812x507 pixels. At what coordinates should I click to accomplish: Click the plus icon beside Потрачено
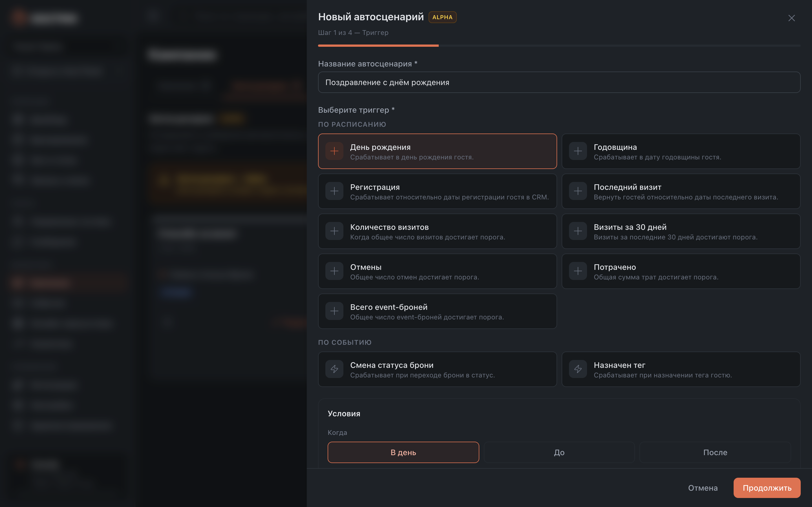578,271
